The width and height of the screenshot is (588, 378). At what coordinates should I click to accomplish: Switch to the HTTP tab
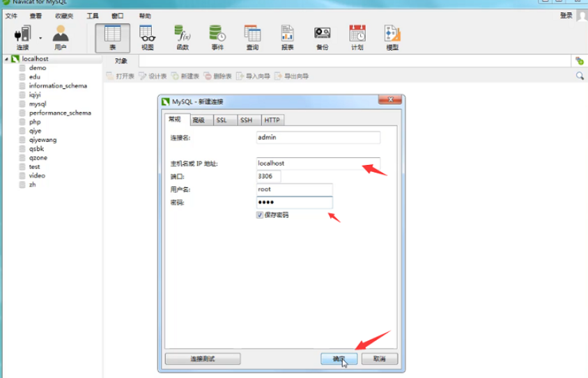(272, 120)
